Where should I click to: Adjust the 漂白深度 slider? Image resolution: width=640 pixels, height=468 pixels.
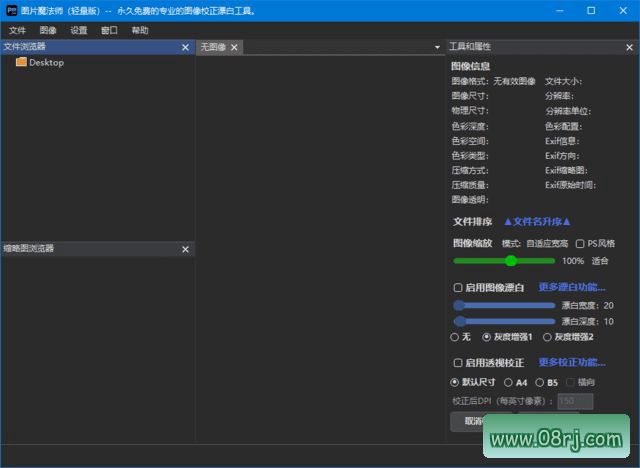point(504,322)
